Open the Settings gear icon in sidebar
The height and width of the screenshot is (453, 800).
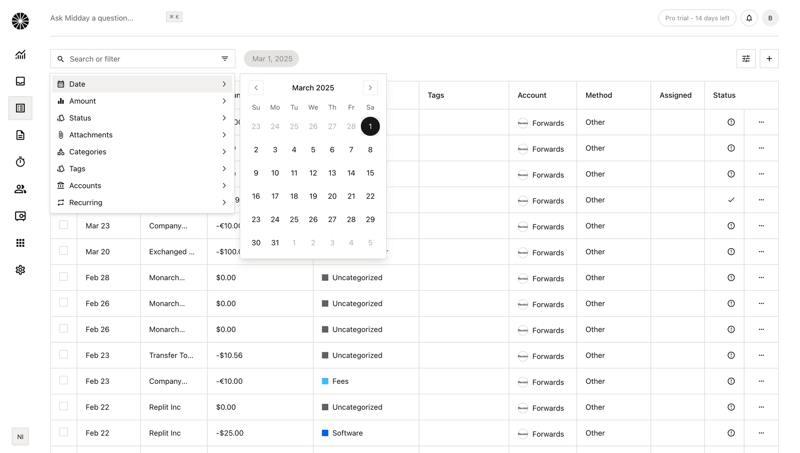pyautogui.click(x=20, y=270)
